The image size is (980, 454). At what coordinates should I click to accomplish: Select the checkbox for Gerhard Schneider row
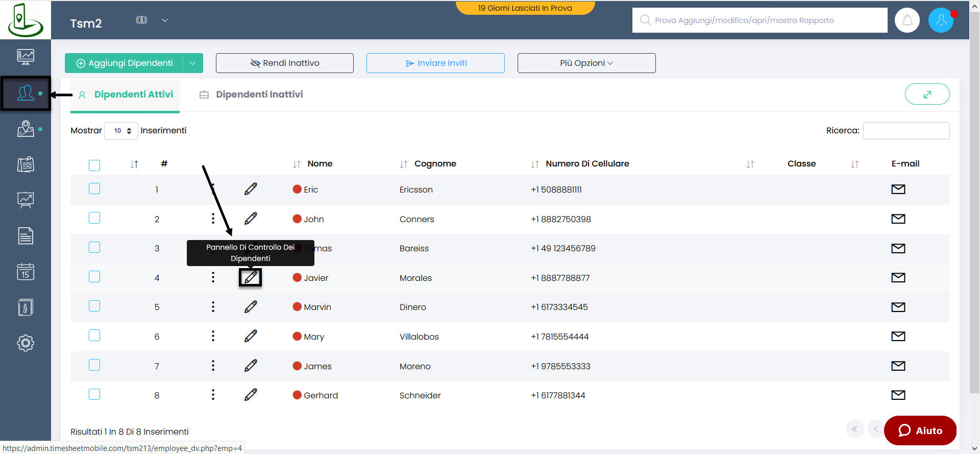pyautogui.click(x=94, y=394)
